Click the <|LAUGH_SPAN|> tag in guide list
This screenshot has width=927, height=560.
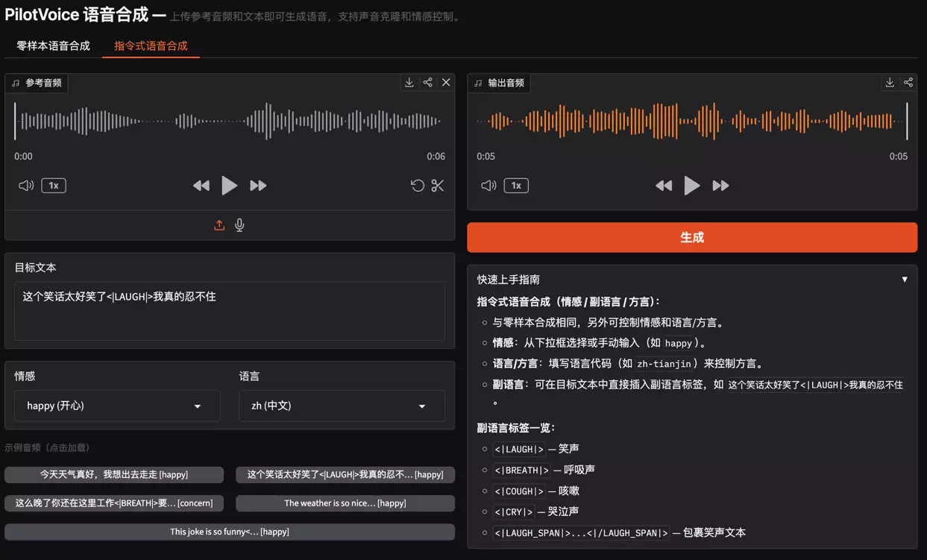pos(581,532)
